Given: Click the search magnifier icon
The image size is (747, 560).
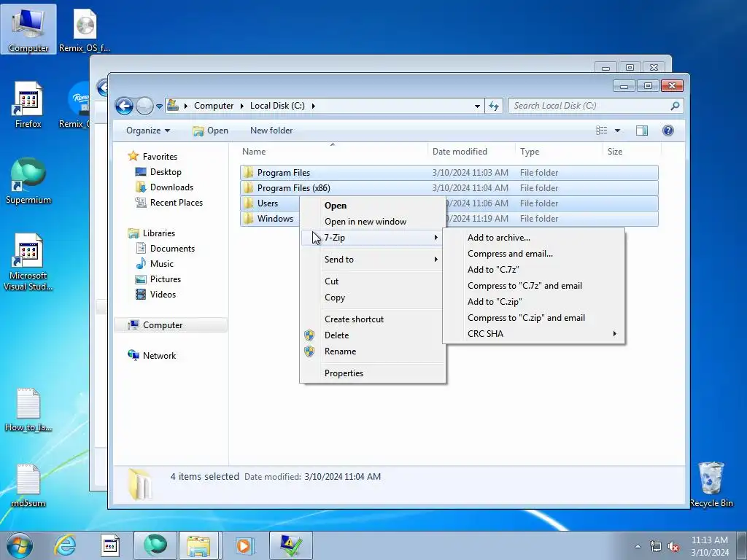Looking at the screenshot, I should pos(675,106).
